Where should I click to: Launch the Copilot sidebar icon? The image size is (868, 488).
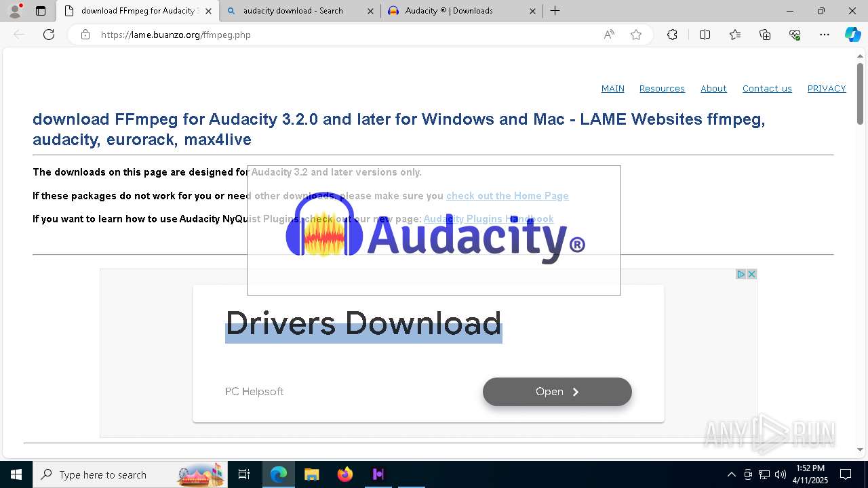tap(852, 35)
